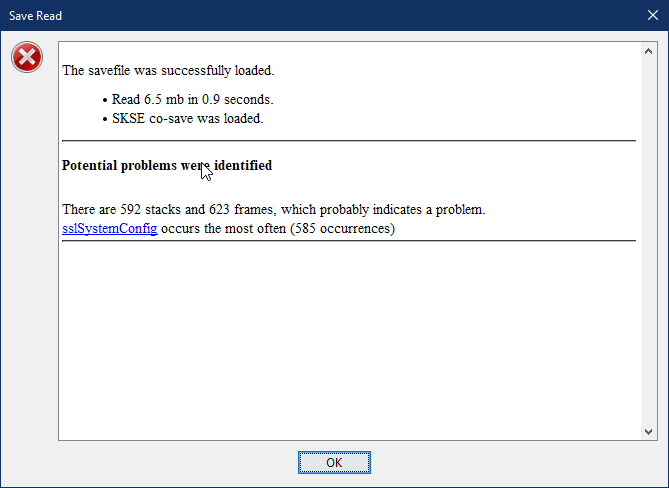
Task: Click the divider below sslSystemConfig line
Action: click(x=349, y=241)
